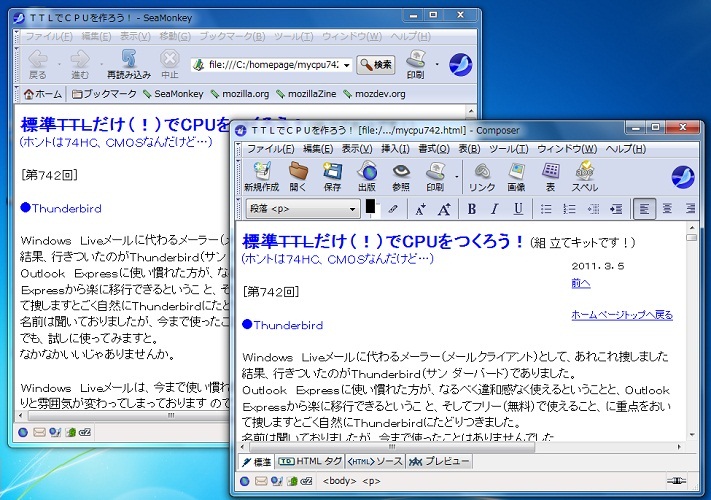Image resolution: width=711 pixels, height=500 pixels.
Task: Click the 検索 search button in browser
Action: pyautogui.click(x=376, y=65)
